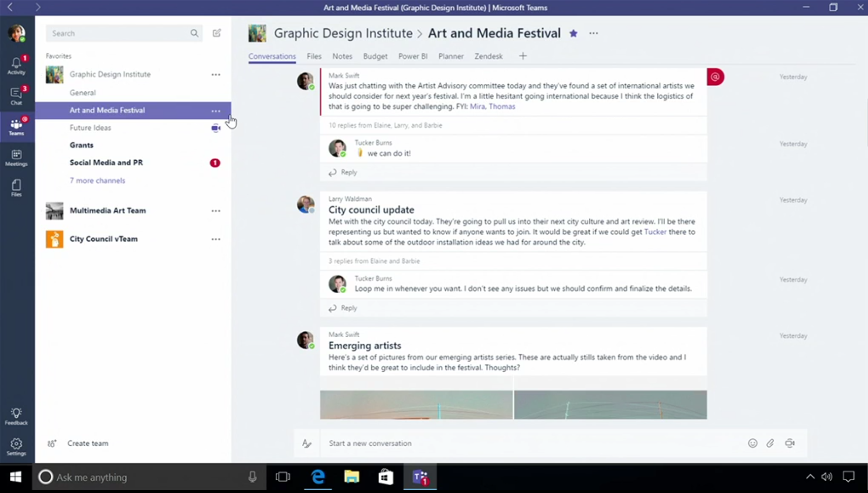This screenshot has width=868, height=493.
Task: Open more options for City Council vTeam
Action: [x=216, y=239]
